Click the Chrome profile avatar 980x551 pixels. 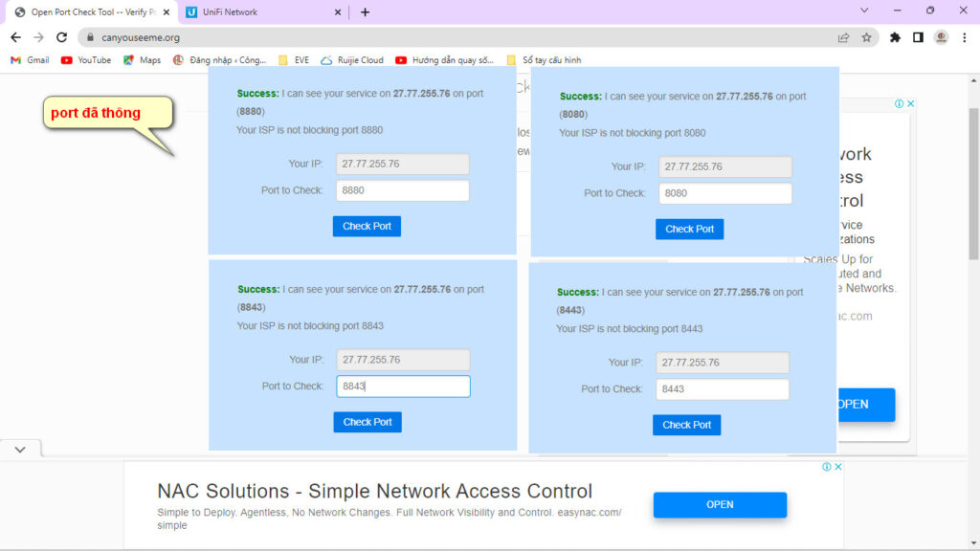coord(941,37)
